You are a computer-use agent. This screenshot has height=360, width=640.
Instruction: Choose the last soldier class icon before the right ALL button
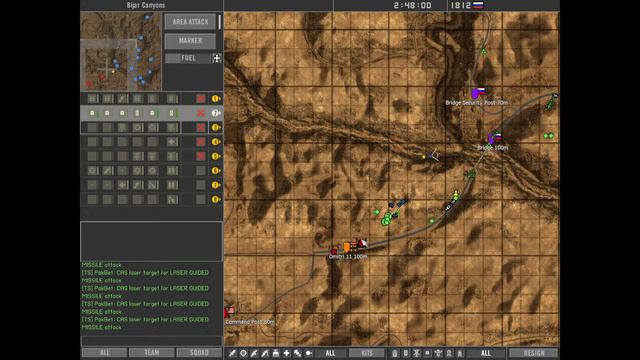tap(460, 353)
